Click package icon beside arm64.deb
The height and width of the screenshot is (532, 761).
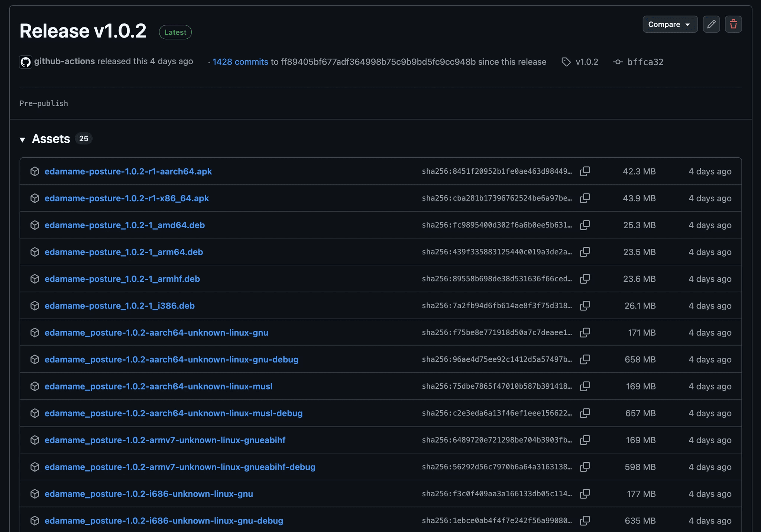35,252
